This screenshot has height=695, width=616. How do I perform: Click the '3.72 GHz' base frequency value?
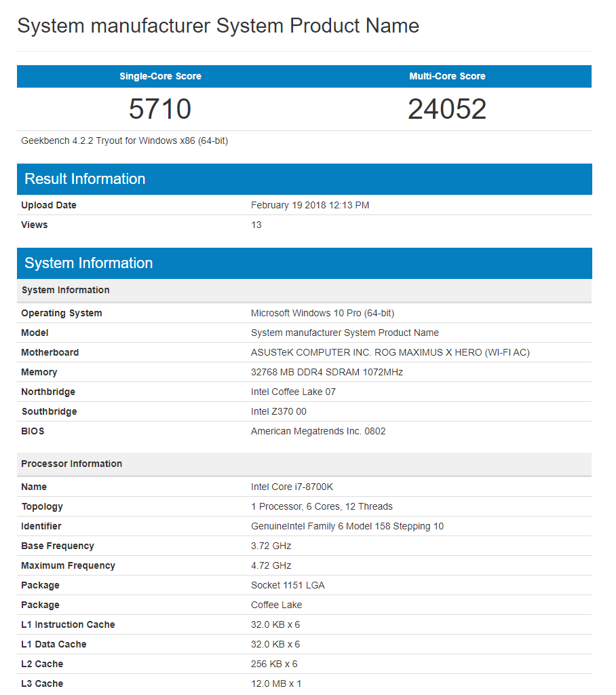pyautogui.click(x=271, y=546)
